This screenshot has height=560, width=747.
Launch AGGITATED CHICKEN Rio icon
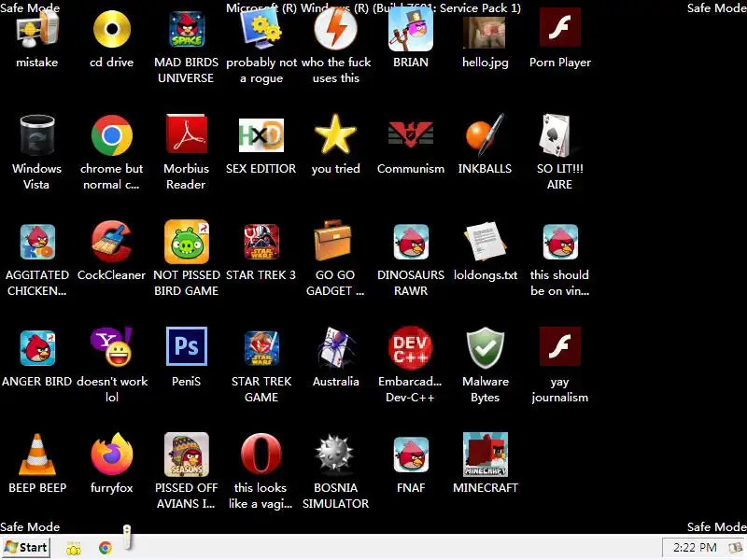click(37, 242)
